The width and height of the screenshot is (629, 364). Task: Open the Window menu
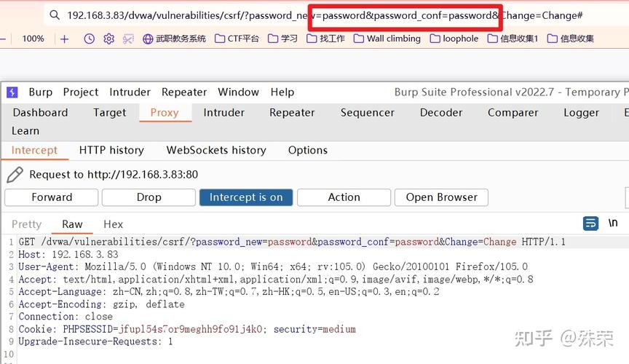point(238,92)
